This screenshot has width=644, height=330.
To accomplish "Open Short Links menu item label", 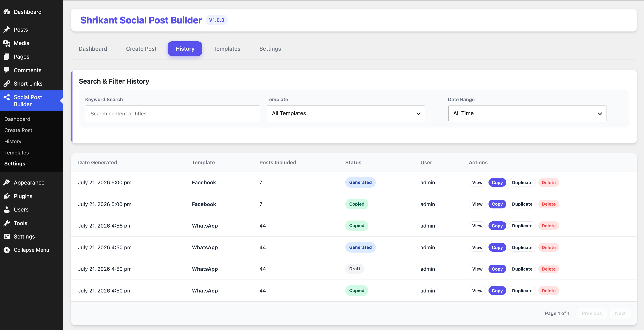I will pyautogui.click(x=28, y=83).
